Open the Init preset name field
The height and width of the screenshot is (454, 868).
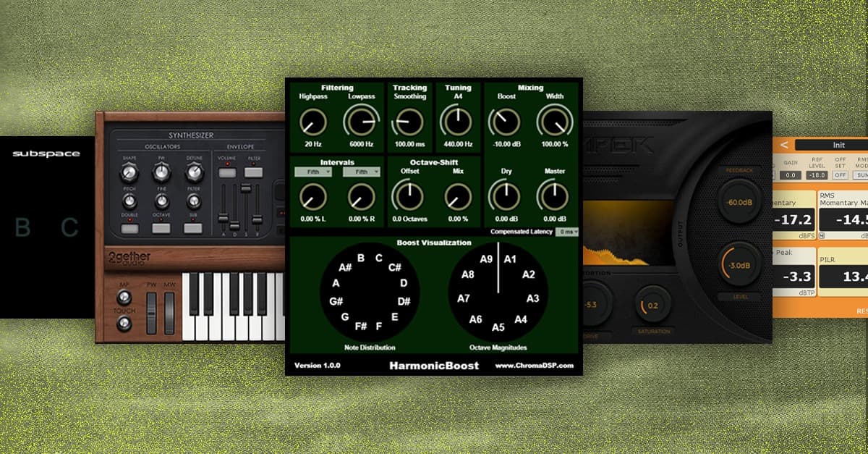pyautogui.click(x=833, y=145)
